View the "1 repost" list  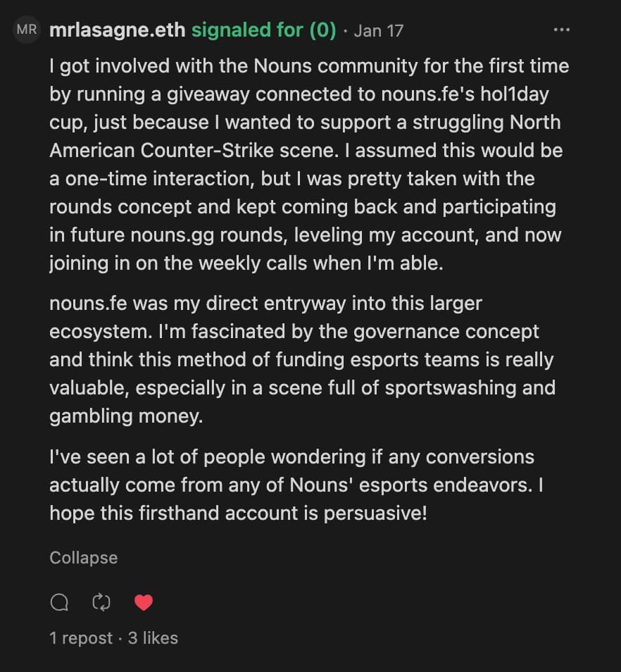click(x=81, y=638)
